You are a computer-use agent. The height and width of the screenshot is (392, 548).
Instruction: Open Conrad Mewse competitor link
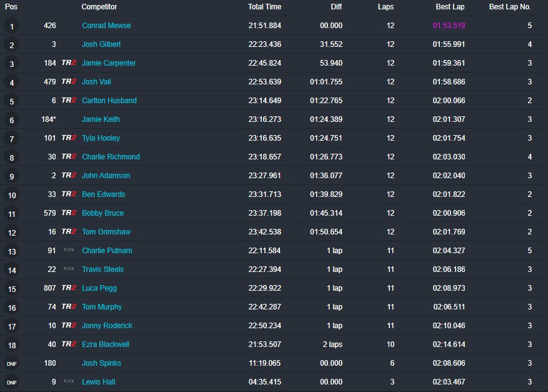106,26
